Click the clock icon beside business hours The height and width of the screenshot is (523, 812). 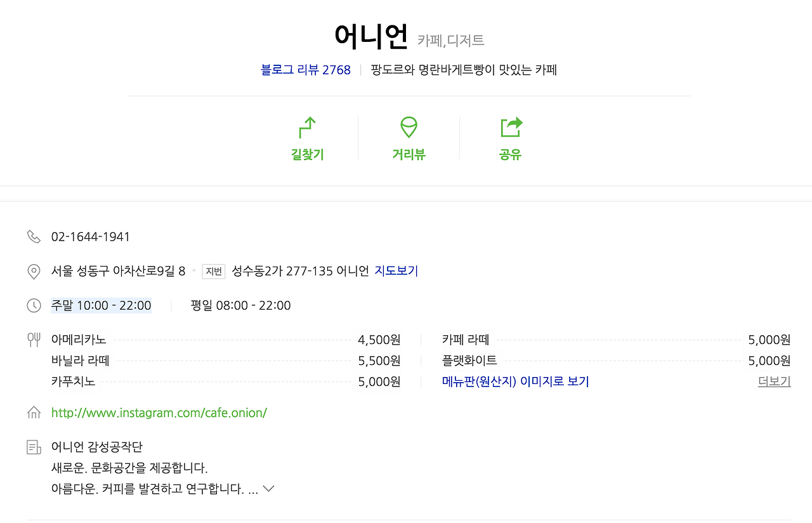coord(34,305)
